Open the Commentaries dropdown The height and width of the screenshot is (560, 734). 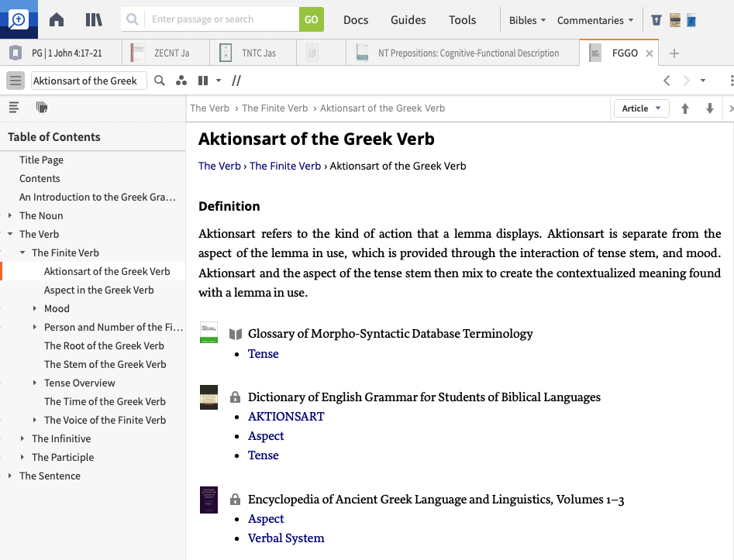point(595,20)
